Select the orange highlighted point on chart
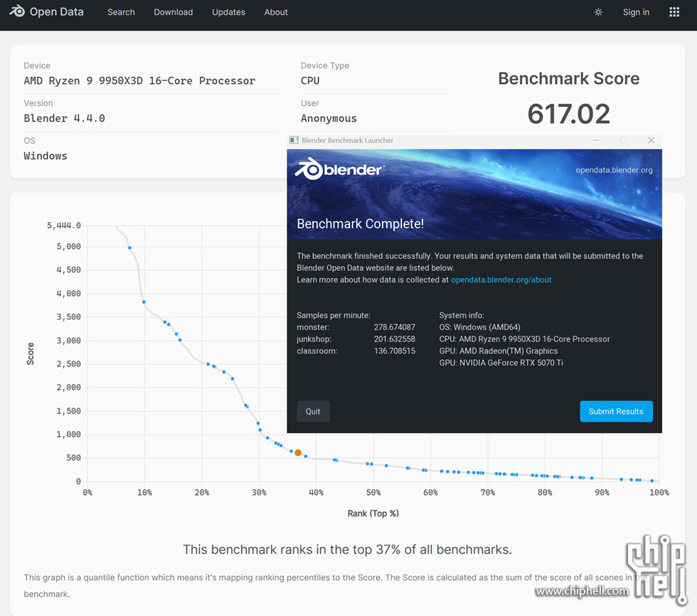This screenshot has height=616, width=697. 298,452
